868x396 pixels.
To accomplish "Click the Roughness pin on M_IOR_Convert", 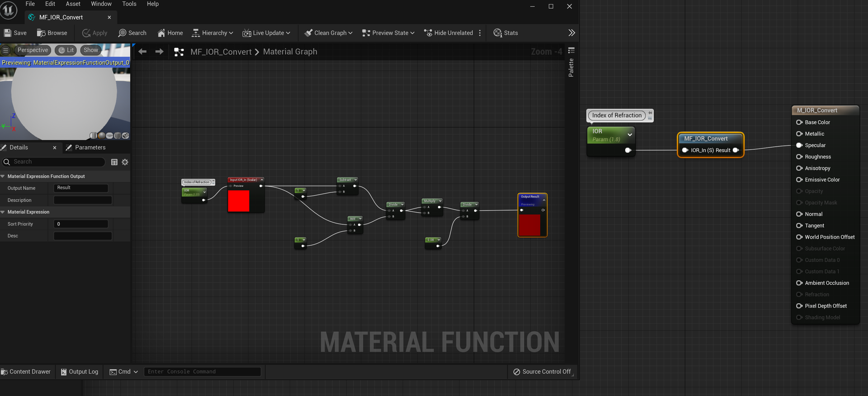I will click(799, 157).
